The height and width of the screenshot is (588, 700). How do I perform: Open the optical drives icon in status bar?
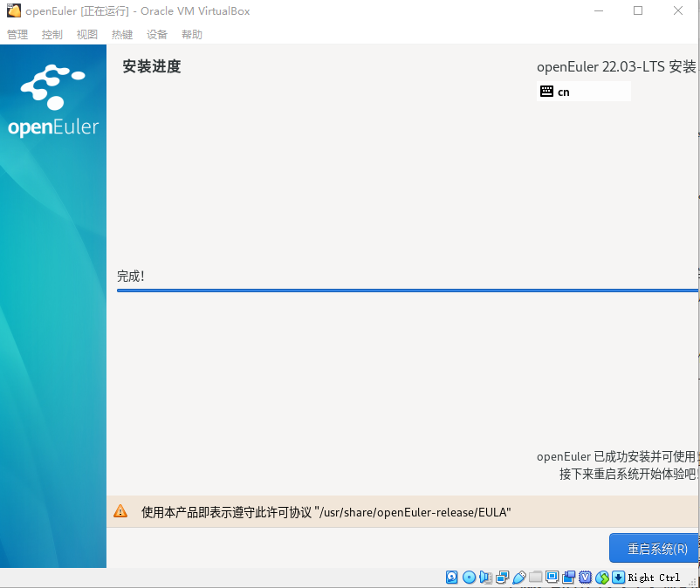(470, 577)
